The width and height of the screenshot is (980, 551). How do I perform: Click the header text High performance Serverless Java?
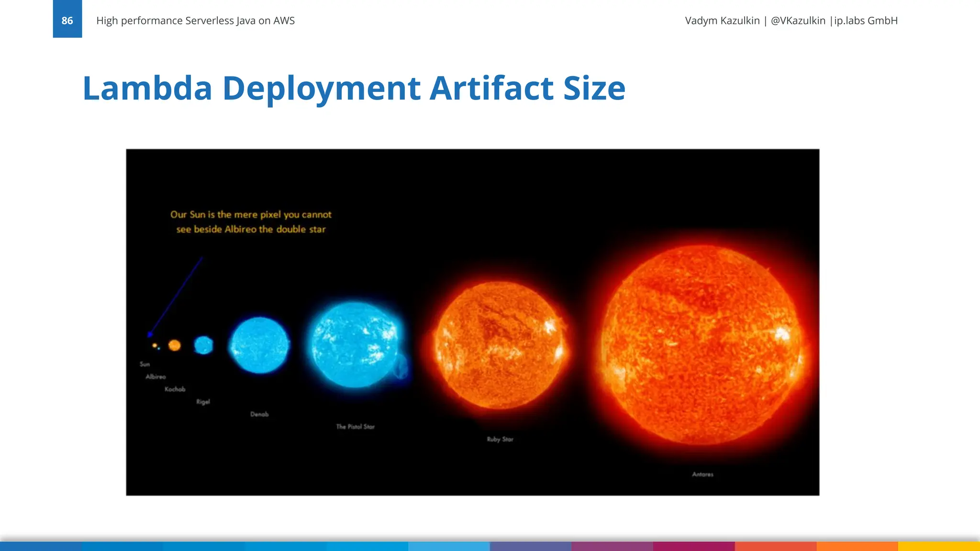coord(195,21)
